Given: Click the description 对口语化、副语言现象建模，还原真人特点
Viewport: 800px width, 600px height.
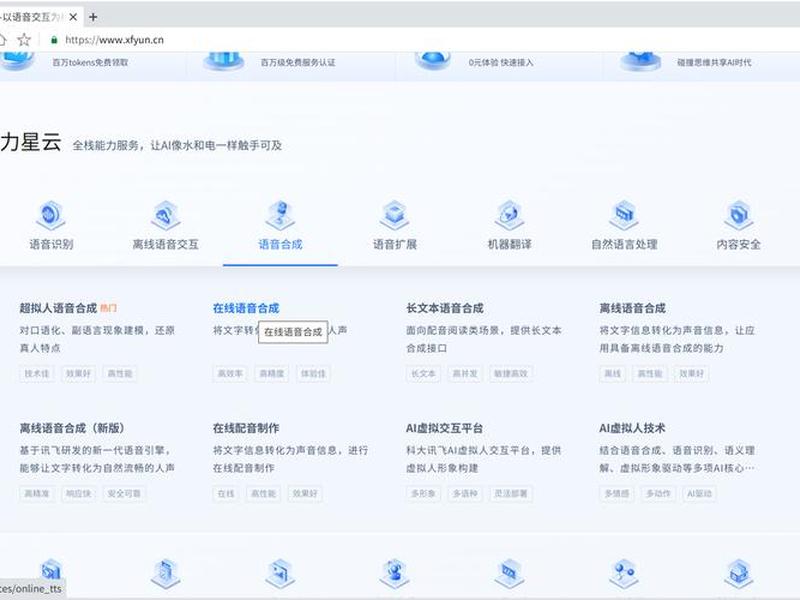Looking at the screenshot, I should point(97,339).
